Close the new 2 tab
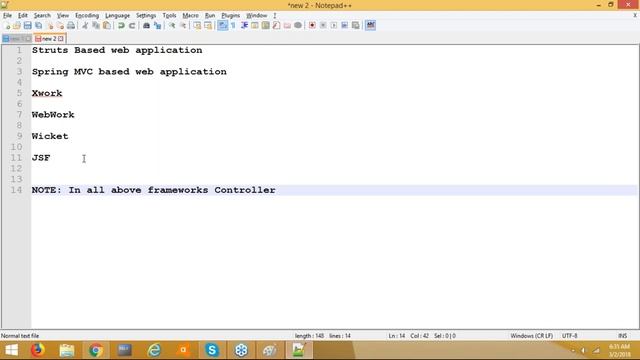 (61, 39)
